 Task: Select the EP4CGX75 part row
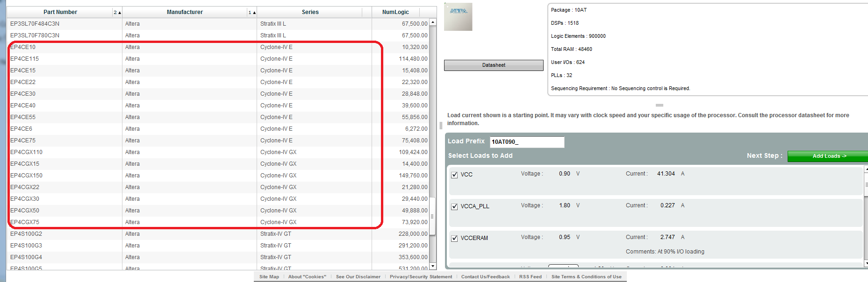pyautogui.click(x=218, y=222)
